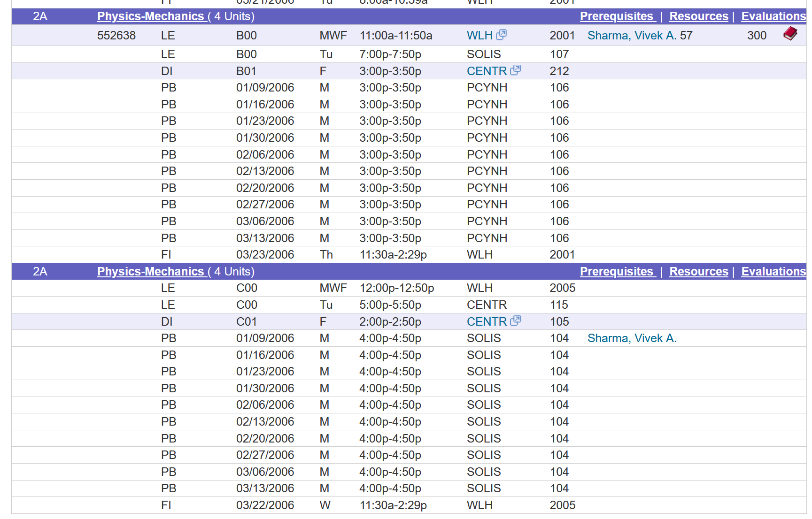Screen dimensions: 812x519
Task: Select the B00 Tuesday 7:00p-7:50p time
Action: coord(390,54)
